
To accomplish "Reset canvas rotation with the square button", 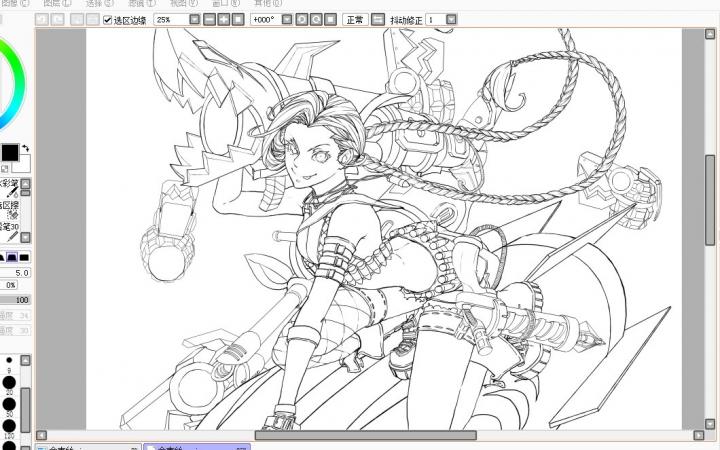I will pos(329,20).
